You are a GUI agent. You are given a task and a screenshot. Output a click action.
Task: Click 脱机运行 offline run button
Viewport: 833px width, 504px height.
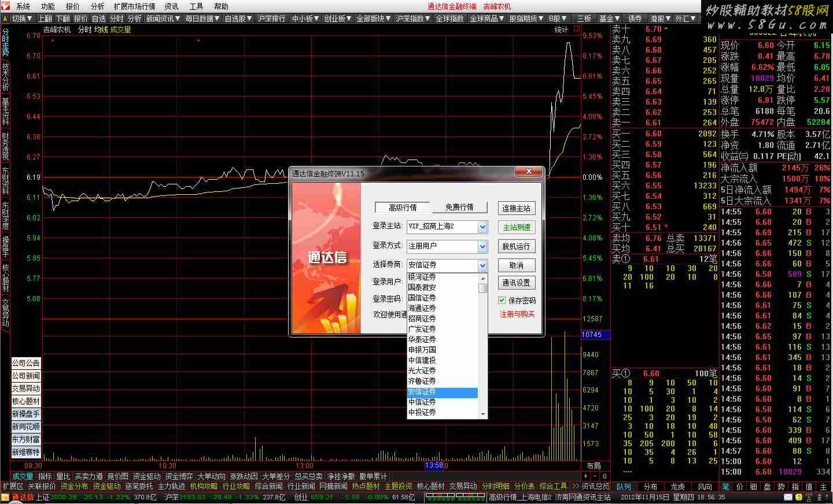click(517, 246)
